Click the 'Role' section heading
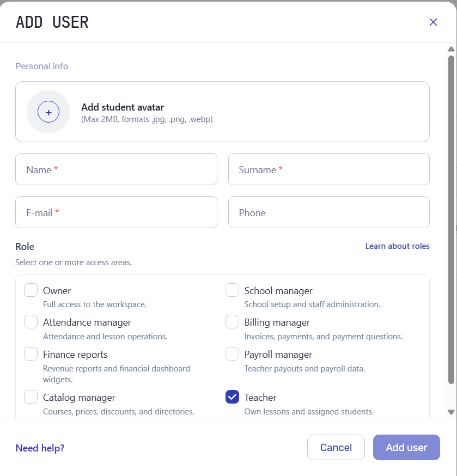This screenshot has width=457, height=476. [x=25, y=247]
